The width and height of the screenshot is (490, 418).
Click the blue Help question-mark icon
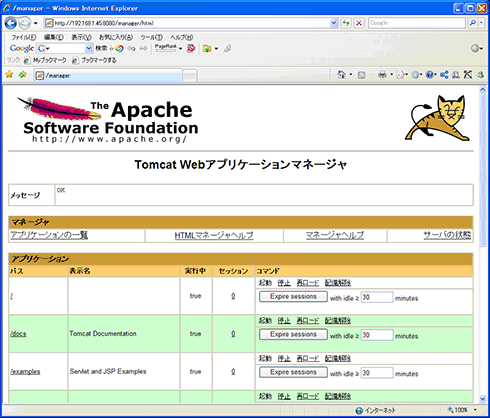[430, 75]
